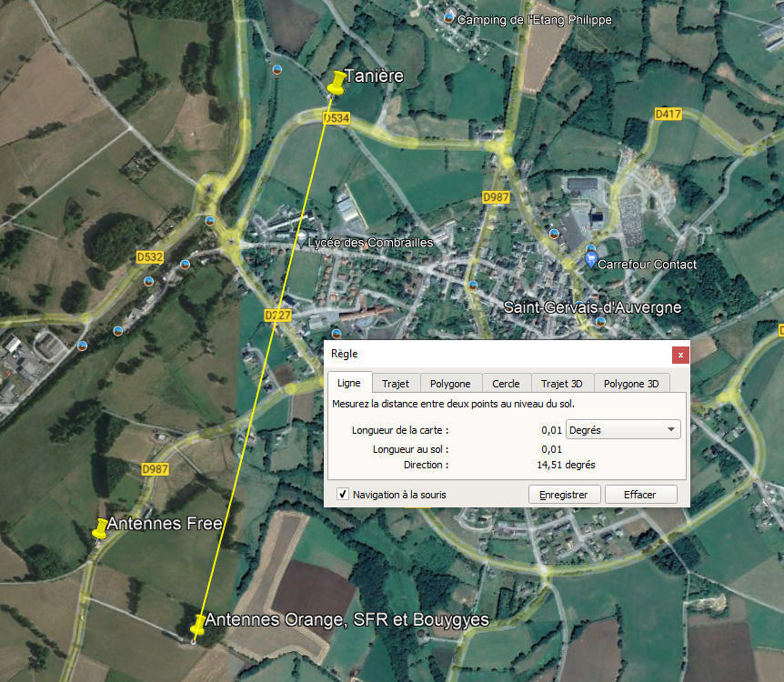Click the Camping de l'Etang Philippe label

pos(535,20)
